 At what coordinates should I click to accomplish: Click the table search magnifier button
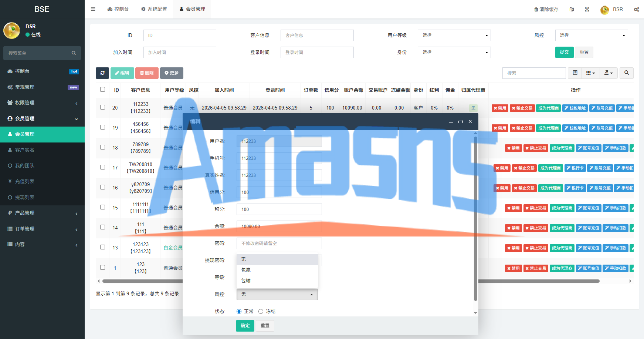tap(627, 73)
